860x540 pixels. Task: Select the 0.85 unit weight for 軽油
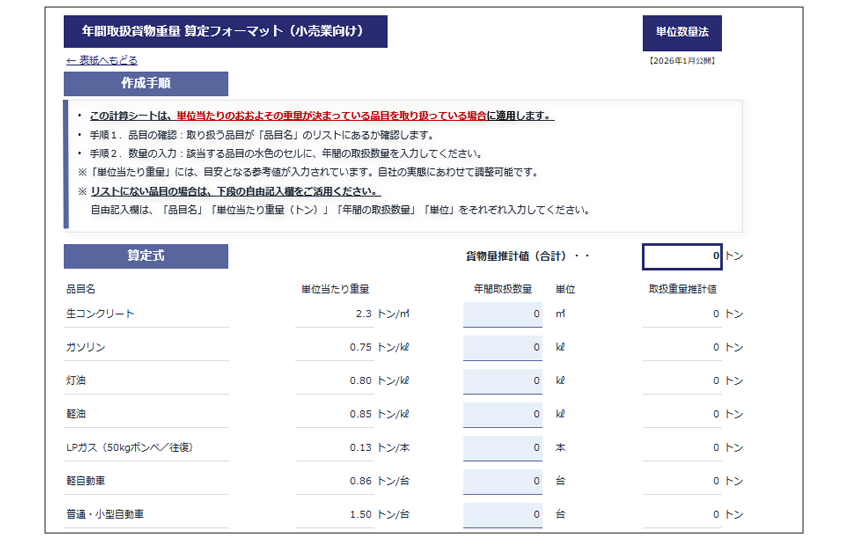pyautogui.click(x=360, y=414)
